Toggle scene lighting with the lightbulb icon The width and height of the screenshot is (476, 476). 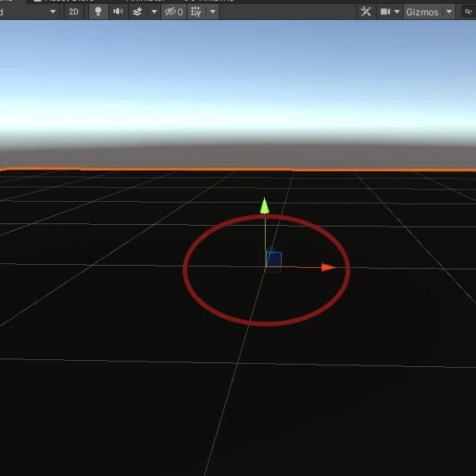pyautogui.click(x=98, y=12)
